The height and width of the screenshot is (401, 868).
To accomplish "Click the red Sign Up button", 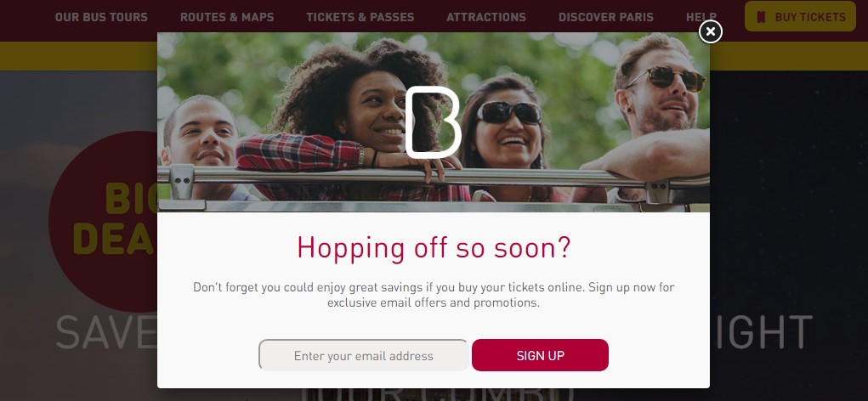I will (540, 355).
